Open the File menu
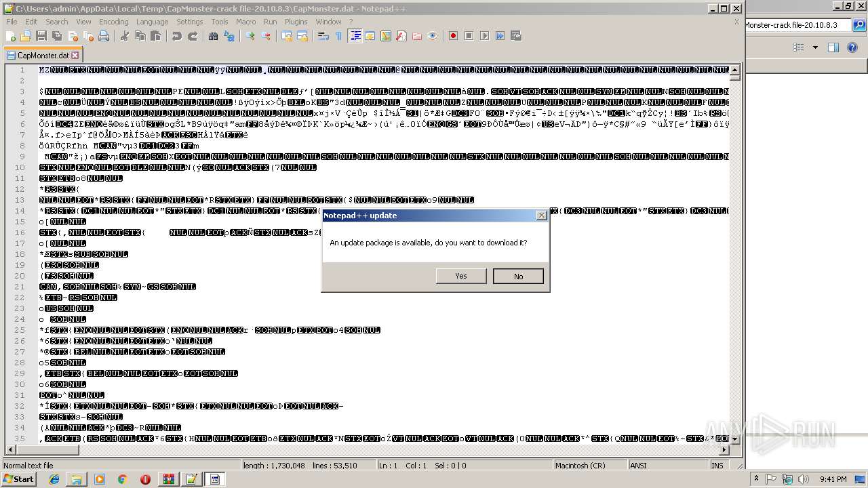 [12, 22]
